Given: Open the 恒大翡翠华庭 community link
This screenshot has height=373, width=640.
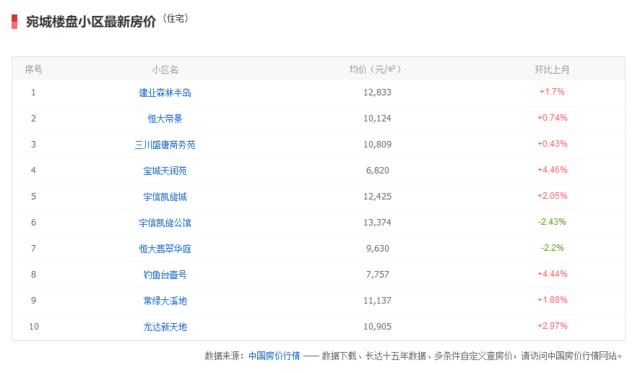Looking at the screenshot, I should (165, 249).
